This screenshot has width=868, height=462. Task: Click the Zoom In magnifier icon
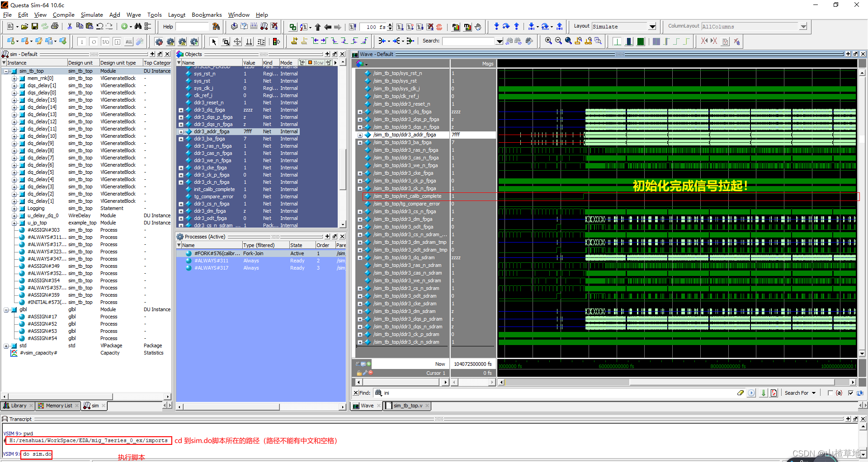[548, 41]
